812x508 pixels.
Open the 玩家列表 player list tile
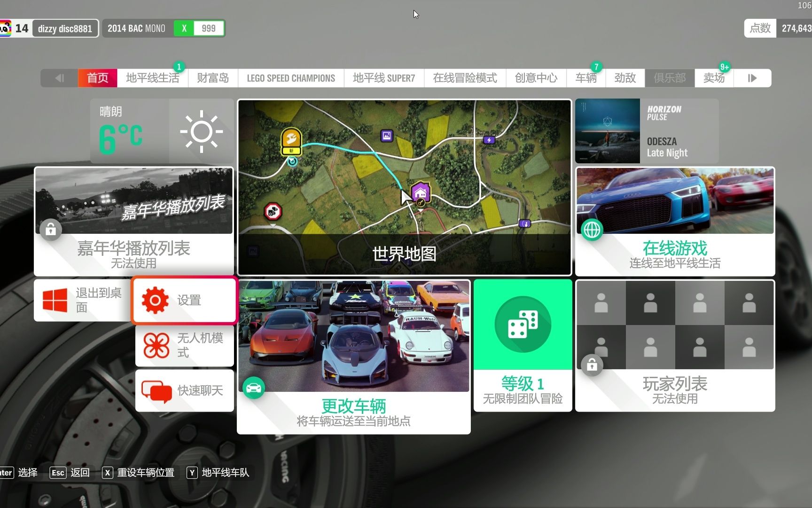coord(675,345)
